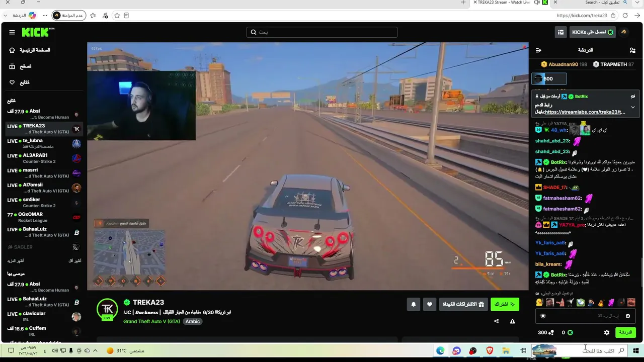Open the browser profile button
This screenshot has height=362, width=644.
tap(68, 16)
